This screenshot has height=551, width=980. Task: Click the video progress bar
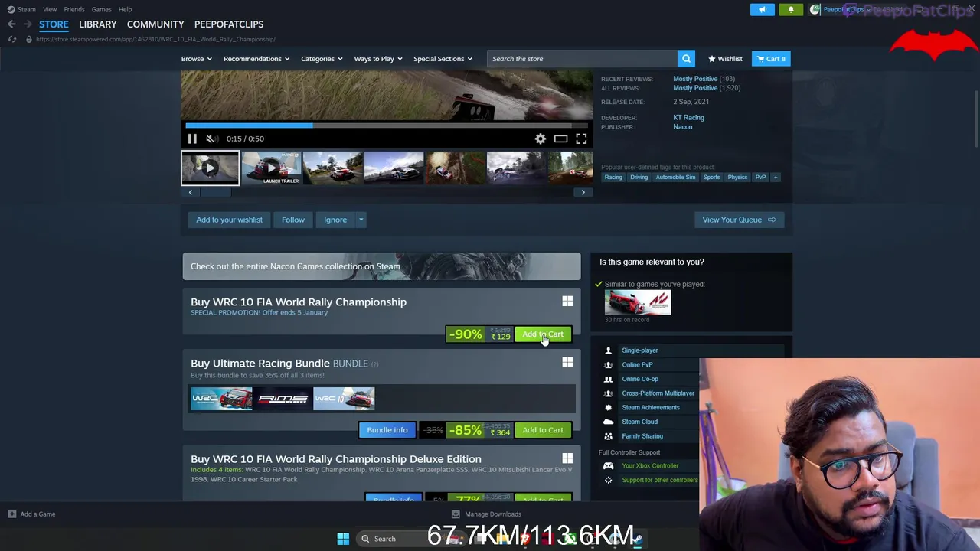coord(387,126)
